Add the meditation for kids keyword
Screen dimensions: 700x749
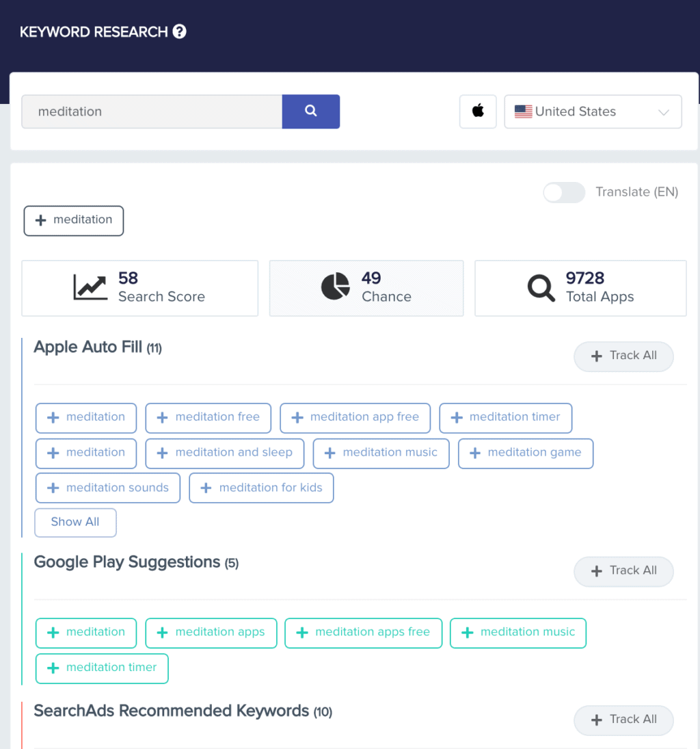260,488
